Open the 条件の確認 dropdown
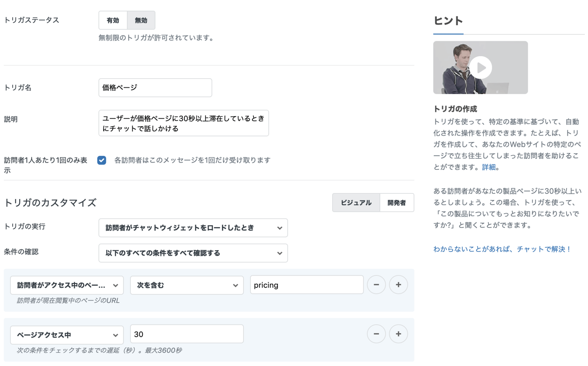Viewport: 588px width, 366px height. pos(193,253)
